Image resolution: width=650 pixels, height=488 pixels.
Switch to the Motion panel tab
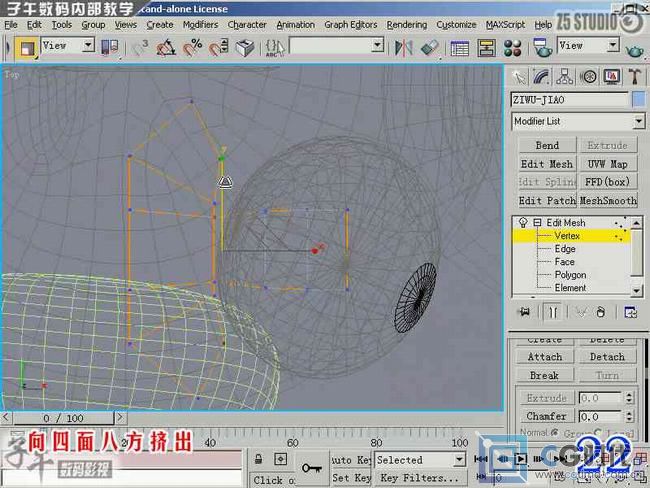(589, 77)
